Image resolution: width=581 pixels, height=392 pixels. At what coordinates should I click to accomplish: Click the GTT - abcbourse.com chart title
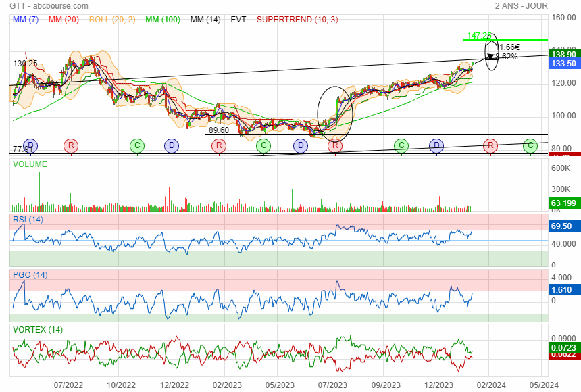[49, 6]
